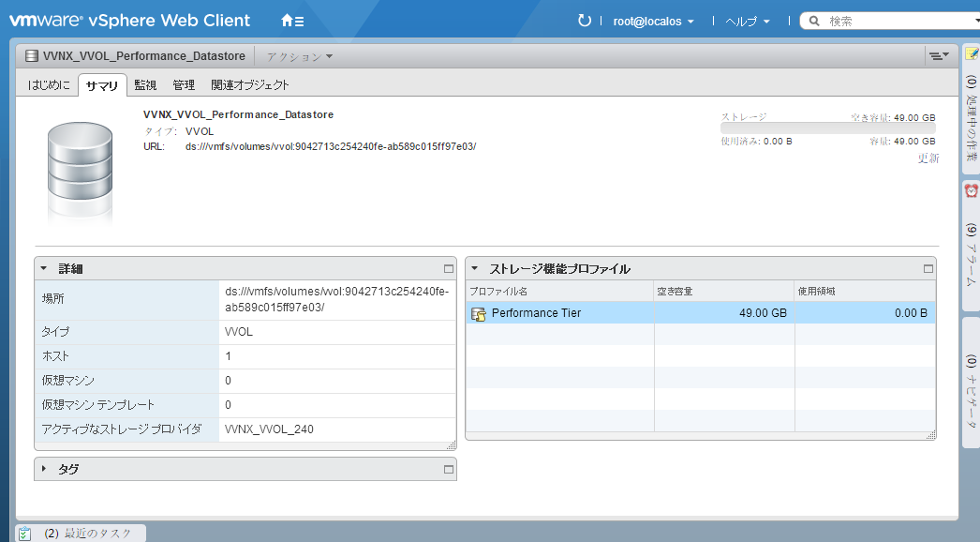Open the panel options menu icon

[x=939, y=55]
